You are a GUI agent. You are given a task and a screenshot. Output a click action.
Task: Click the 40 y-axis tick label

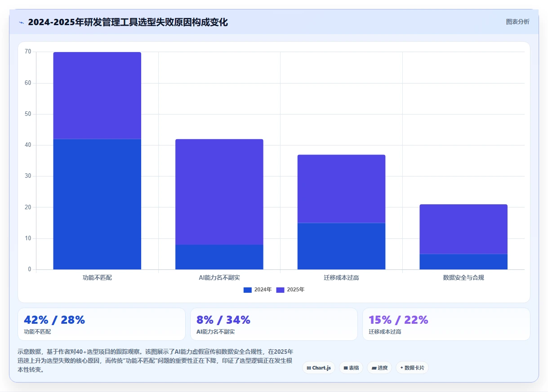pos(28,145)
